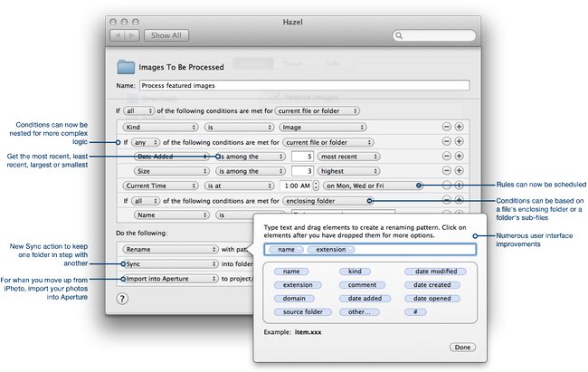Click the forward arrow in the toolbar
This screenshot has width=588, height=372.
(133, 35)
